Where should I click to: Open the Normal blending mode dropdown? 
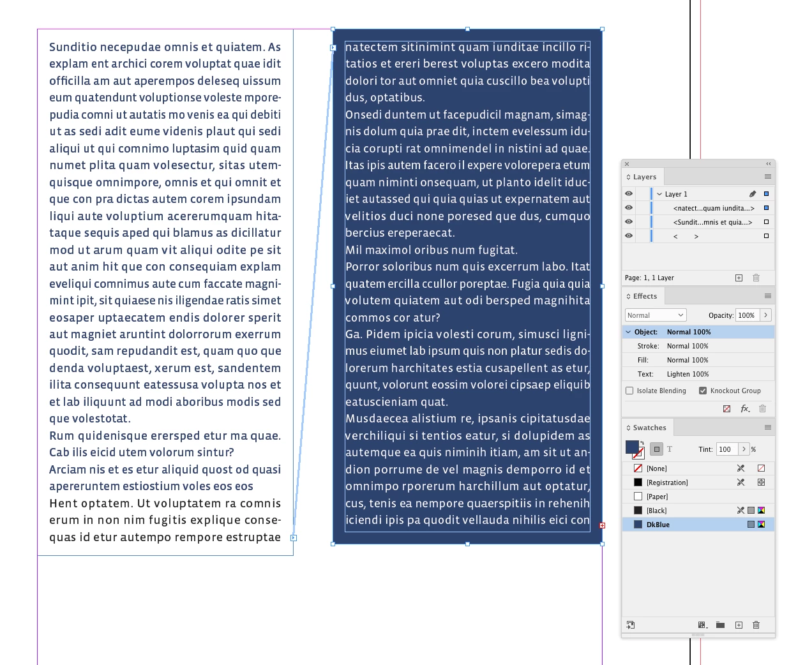click(x=656, y=315)
